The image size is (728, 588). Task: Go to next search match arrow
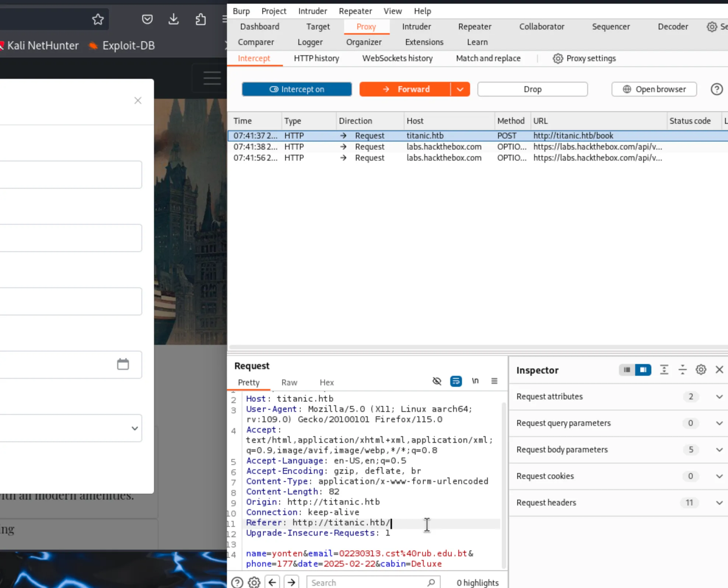[291, 582]
